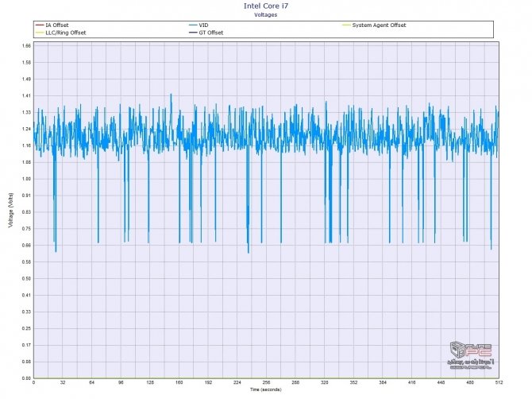Select the "IA Offset" legend label
The image size is (532, 399).
(x=57, y=25)
